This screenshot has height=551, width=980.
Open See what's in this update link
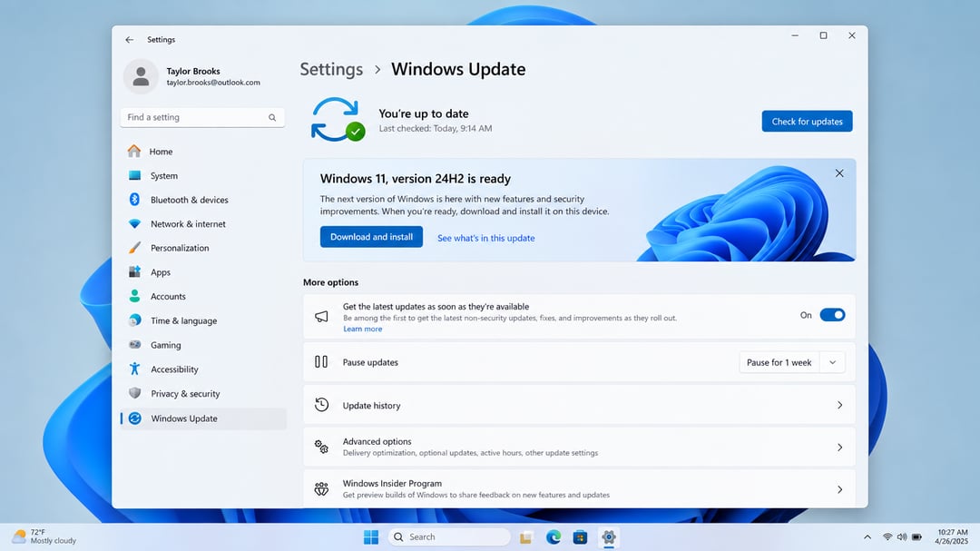tap(485, 239)
